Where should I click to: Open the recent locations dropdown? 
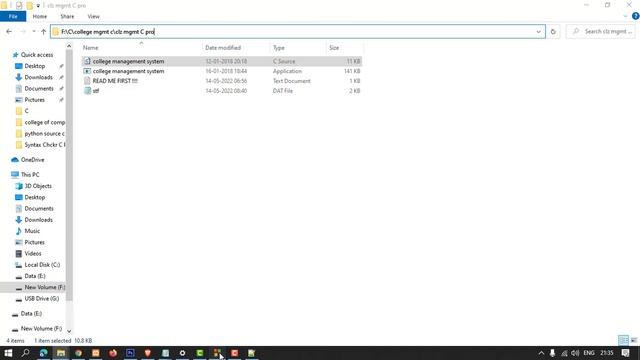click(x=33, y=31)
